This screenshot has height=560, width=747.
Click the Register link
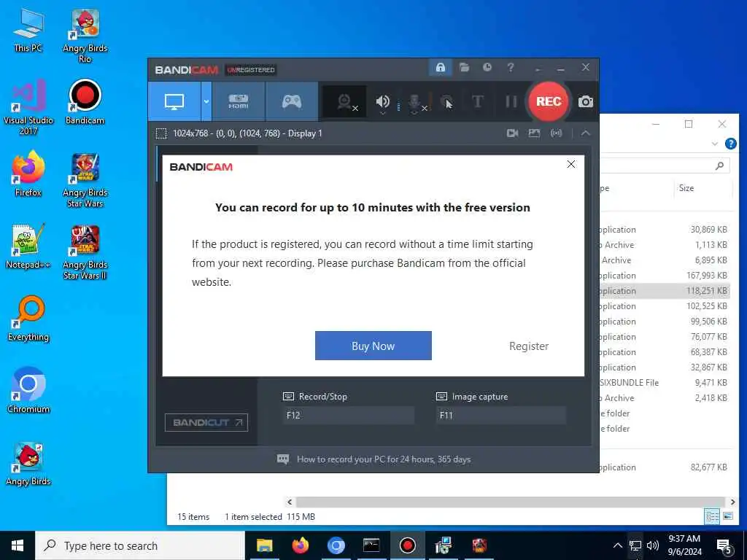tap(529, 346)
